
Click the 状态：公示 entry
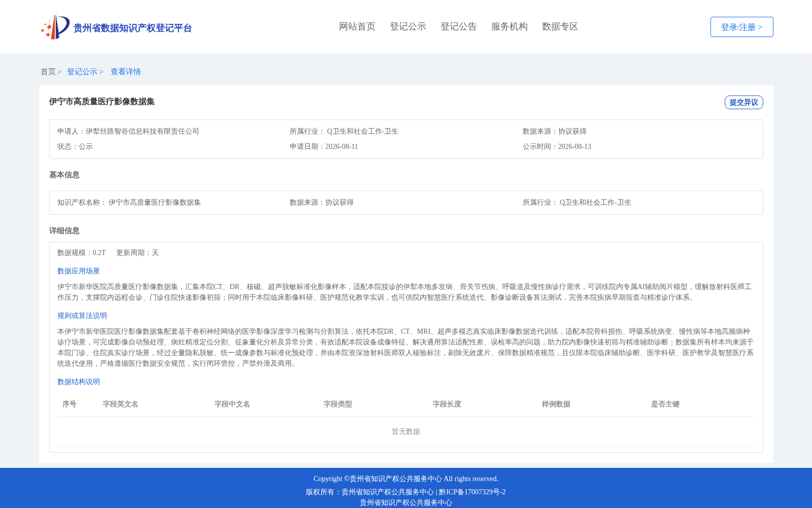pos(75,146)
